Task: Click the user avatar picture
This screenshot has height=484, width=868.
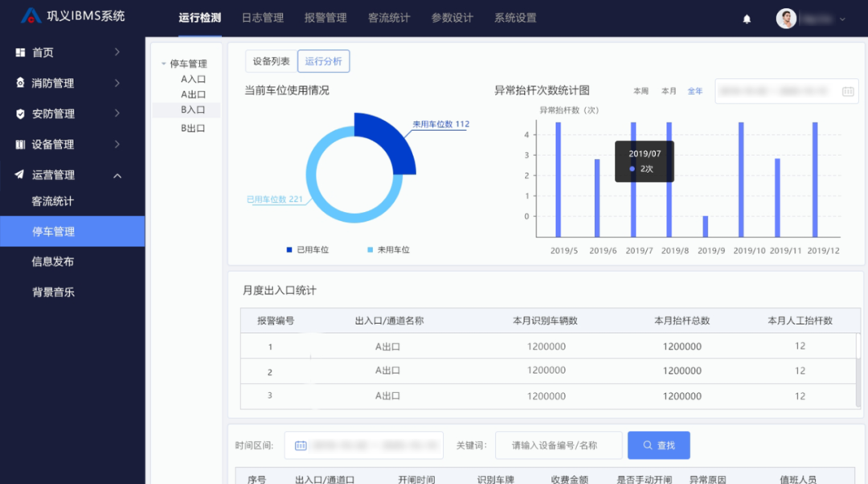Action: point(786,18)
